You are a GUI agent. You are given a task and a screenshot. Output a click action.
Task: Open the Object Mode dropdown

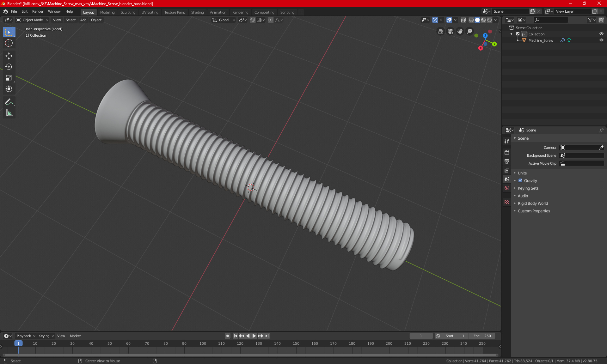point(32,20)
